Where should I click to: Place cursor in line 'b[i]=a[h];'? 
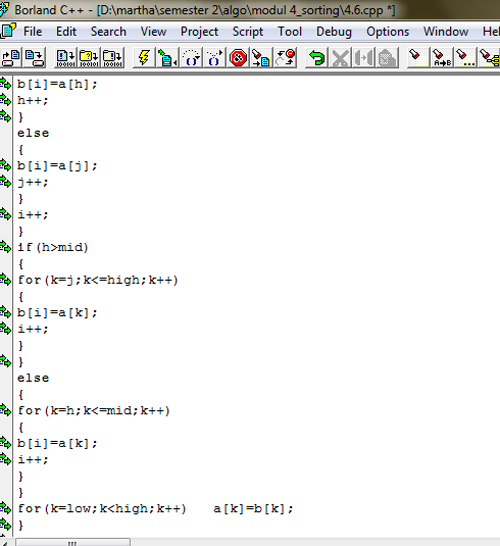(x=57, y=84)
